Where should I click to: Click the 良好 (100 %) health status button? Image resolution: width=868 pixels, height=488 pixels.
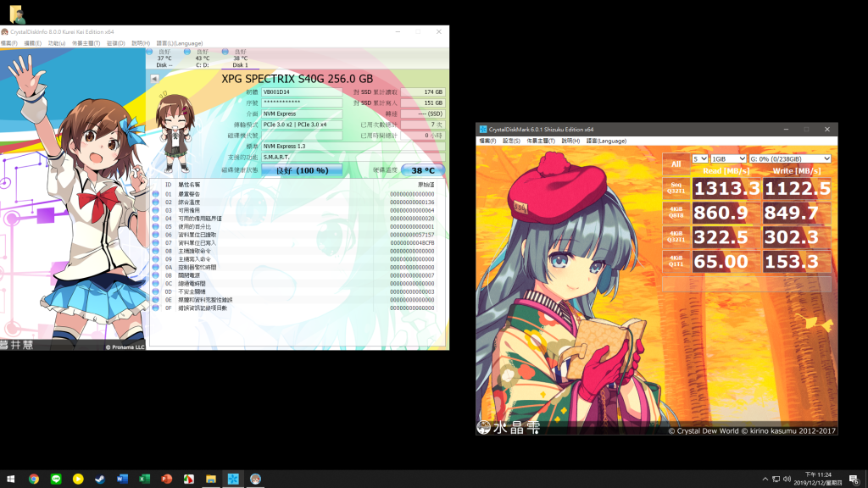click(302, 170)
